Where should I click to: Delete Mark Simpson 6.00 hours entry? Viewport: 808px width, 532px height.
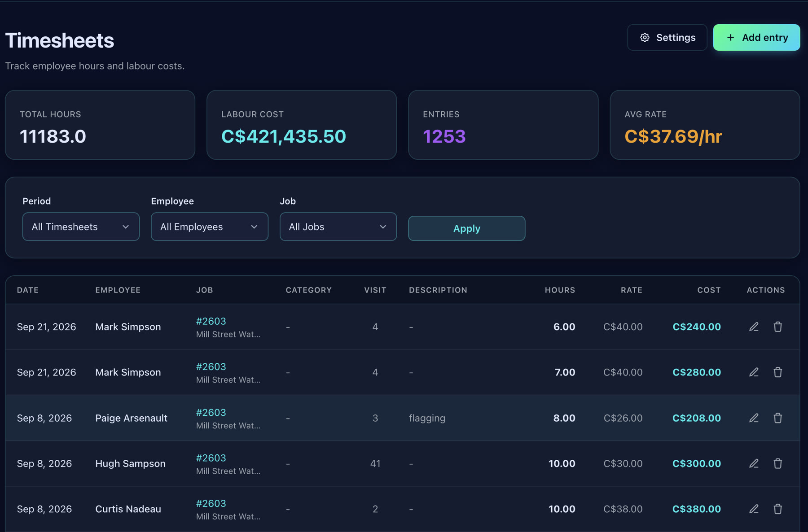778,327
